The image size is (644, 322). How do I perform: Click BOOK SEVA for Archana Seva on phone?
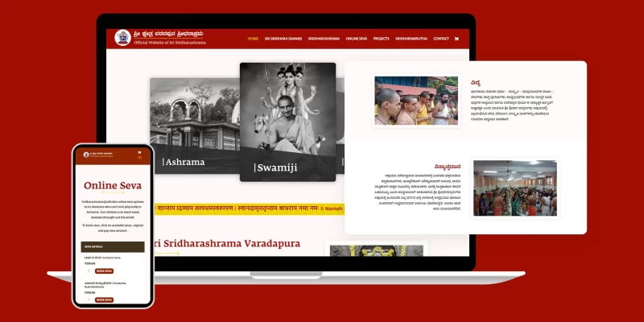104,271
